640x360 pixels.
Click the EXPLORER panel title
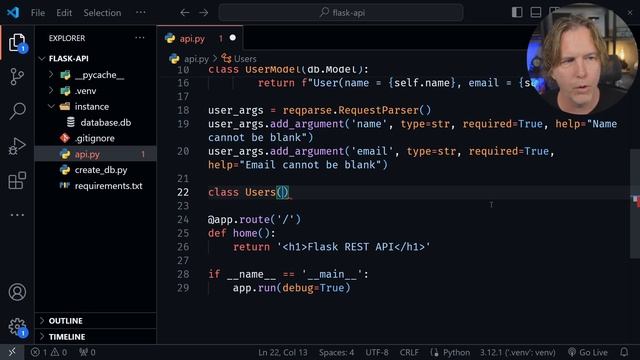point(67,38)
